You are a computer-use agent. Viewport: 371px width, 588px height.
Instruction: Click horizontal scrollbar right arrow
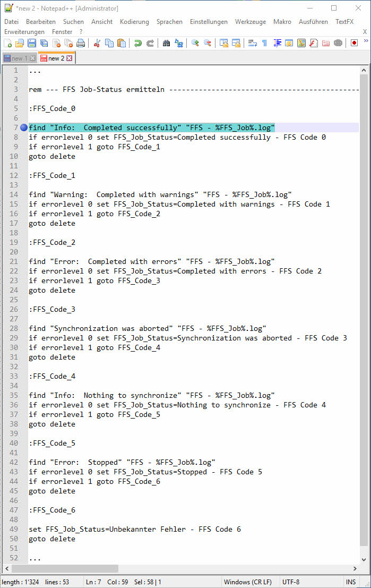355,568
